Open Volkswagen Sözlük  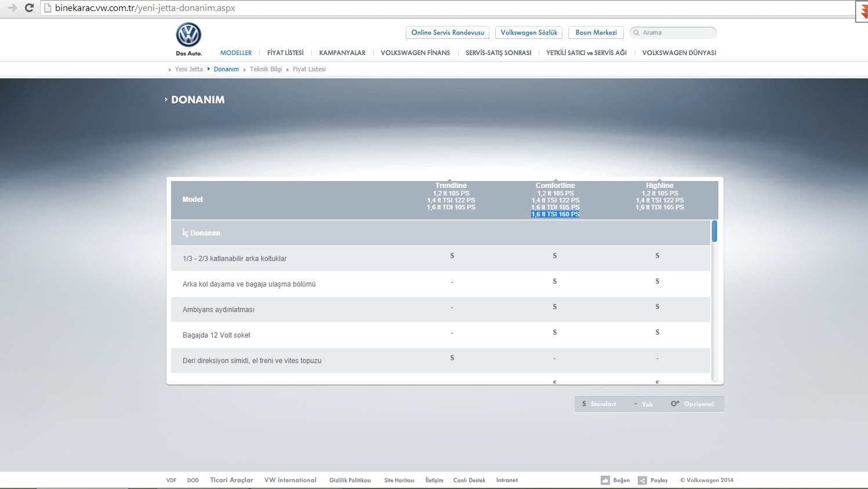pyautogui.click(x=529, y=32)
